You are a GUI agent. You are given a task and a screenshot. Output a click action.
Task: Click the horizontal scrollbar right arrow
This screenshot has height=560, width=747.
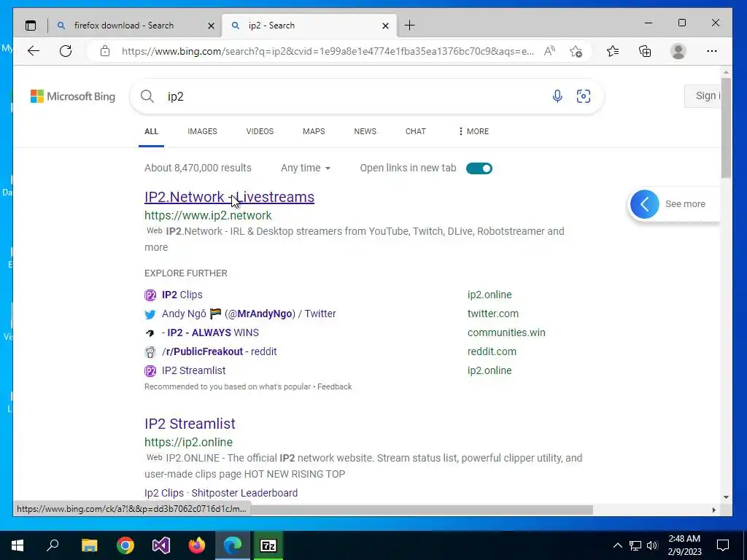pos(713,510)
